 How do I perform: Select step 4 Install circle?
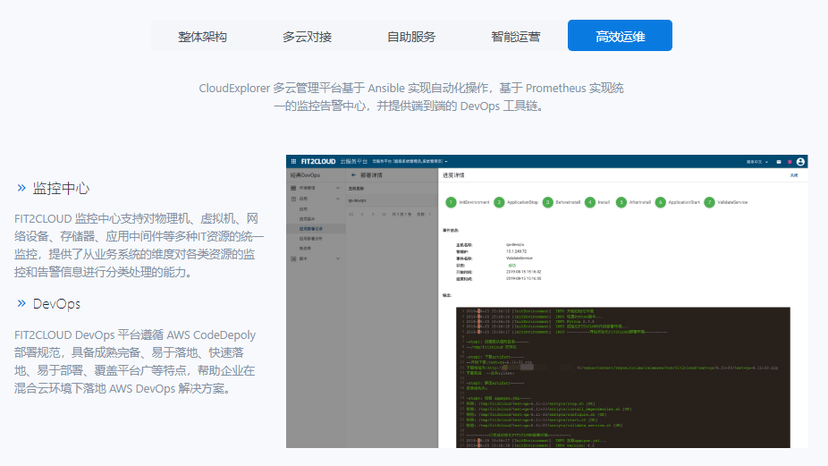[590, 202]
